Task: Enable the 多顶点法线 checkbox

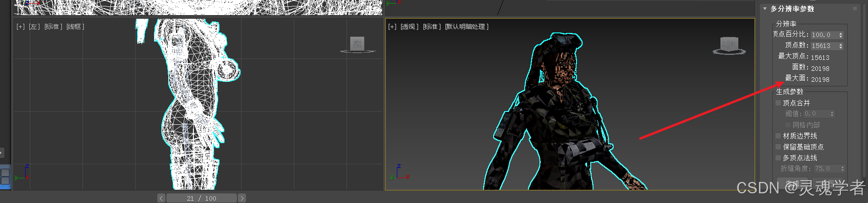Action: (778, 158)
